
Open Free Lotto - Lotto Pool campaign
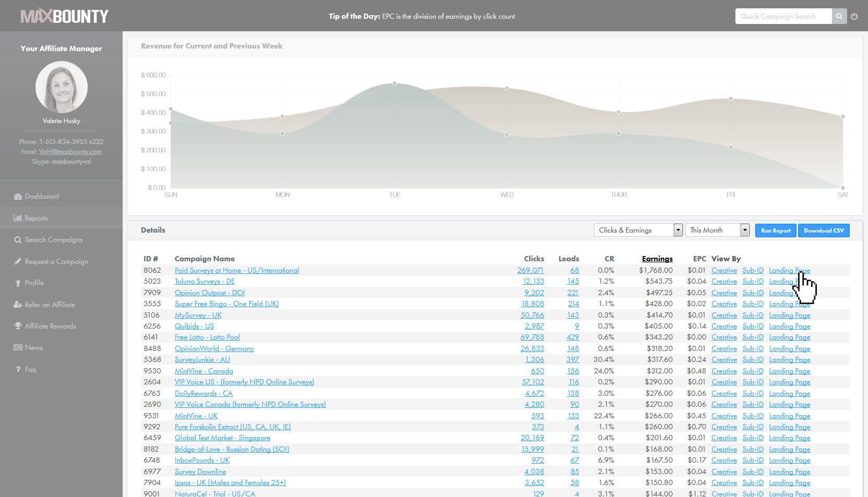pyautogui.click(x=207, y=337)
